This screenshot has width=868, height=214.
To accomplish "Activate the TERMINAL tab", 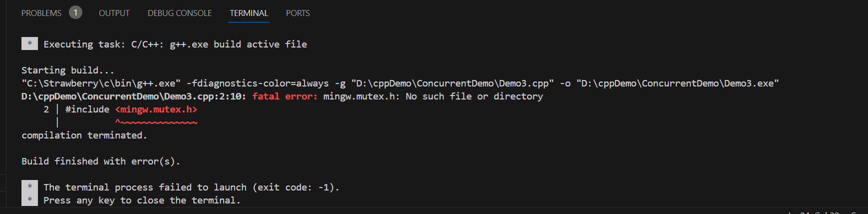I will click(x=249, y=13).
